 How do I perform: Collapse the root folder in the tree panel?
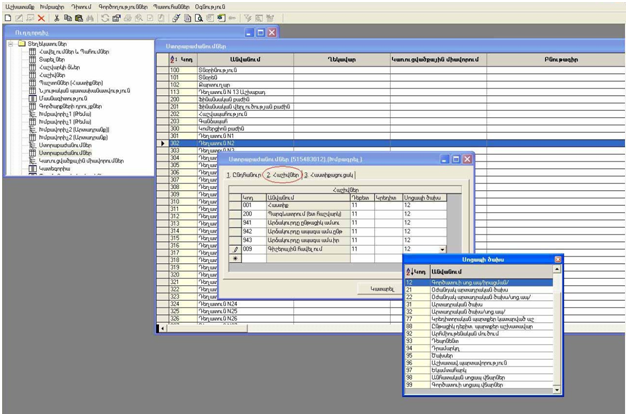9,44
